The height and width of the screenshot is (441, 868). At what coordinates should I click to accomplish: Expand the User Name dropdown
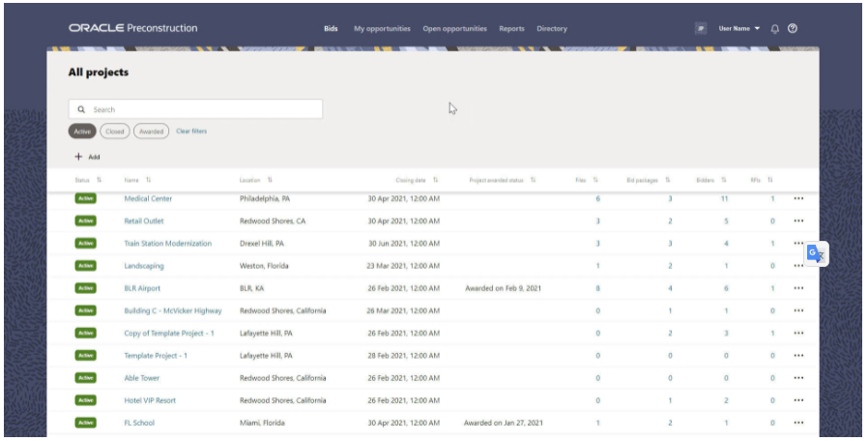pyautogui.click(x=739, y=29)
